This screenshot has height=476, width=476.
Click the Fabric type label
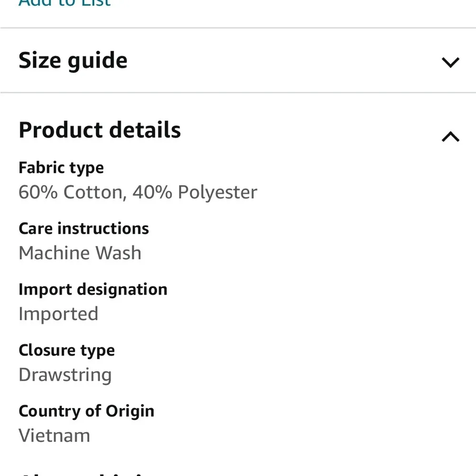pos(61,168)
